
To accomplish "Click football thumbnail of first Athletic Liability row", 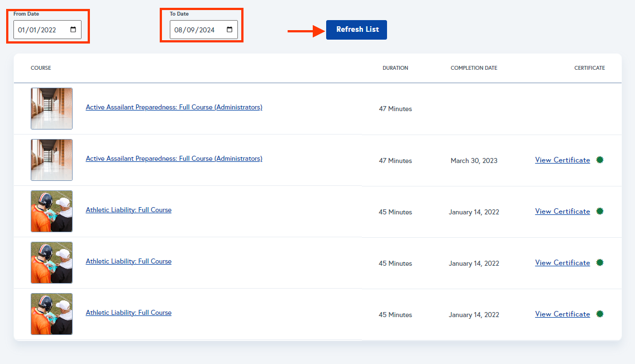I will pyautogui.click(x=51, y=212).
